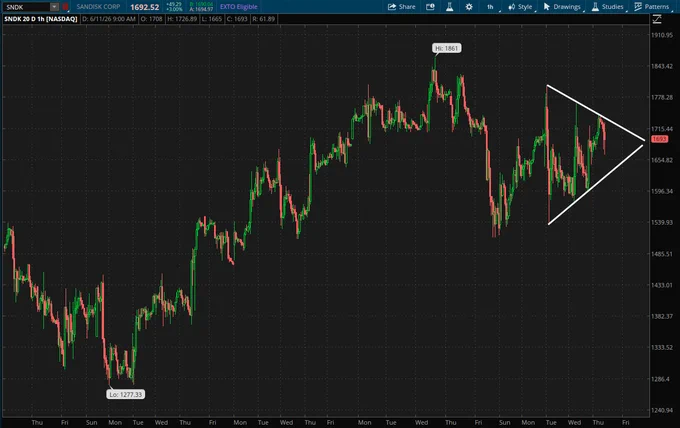Open the SNDK symbol dropdown arrow
Screen dimensions: 680x428
[x=54, y=7]
